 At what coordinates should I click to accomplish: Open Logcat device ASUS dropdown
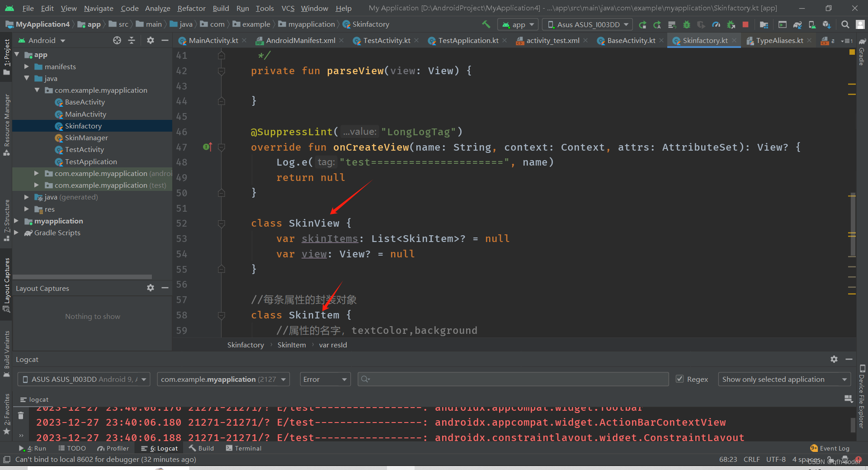[x=84, y=379]
